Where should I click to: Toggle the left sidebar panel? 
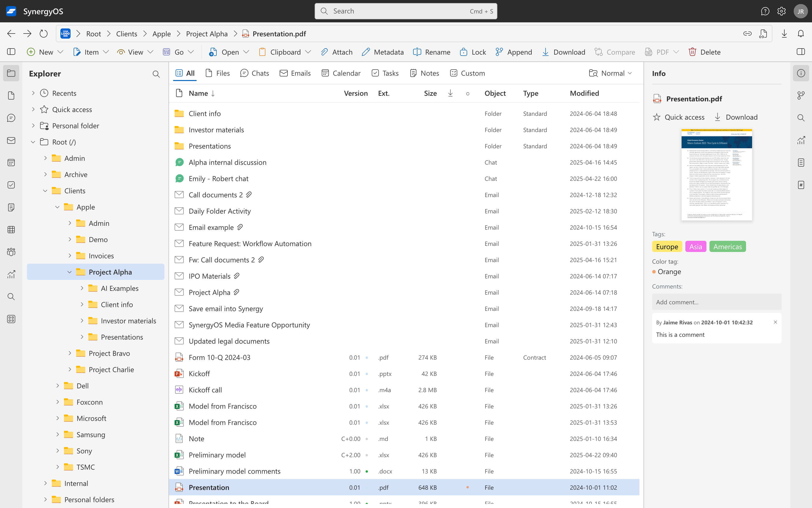(11, 52)
